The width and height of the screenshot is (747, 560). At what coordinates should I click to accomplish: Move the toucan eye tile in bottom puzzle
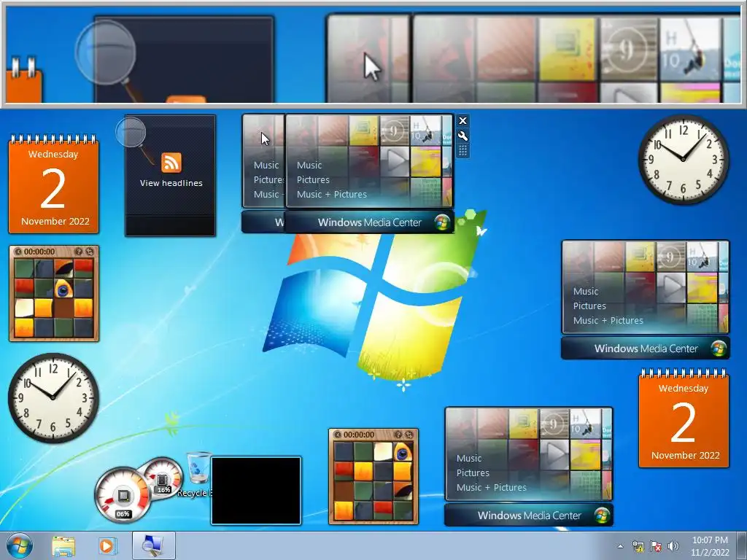[403, 452]
